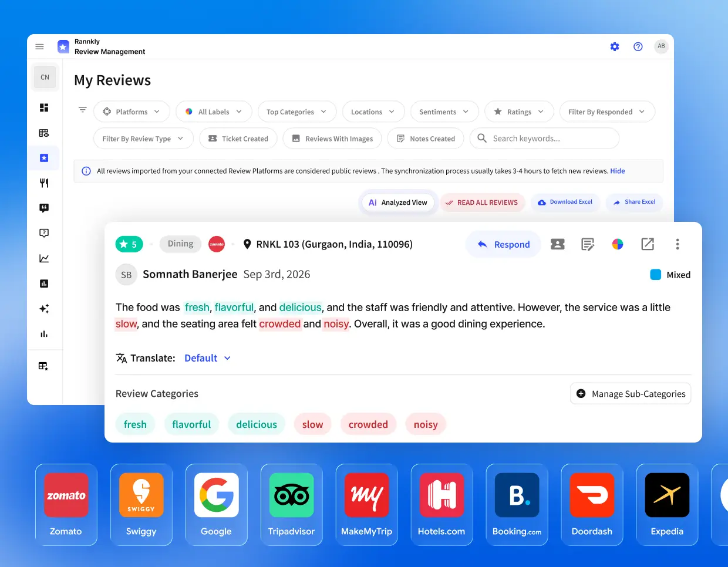Open the bar report sidebar icon

[44, 283]
